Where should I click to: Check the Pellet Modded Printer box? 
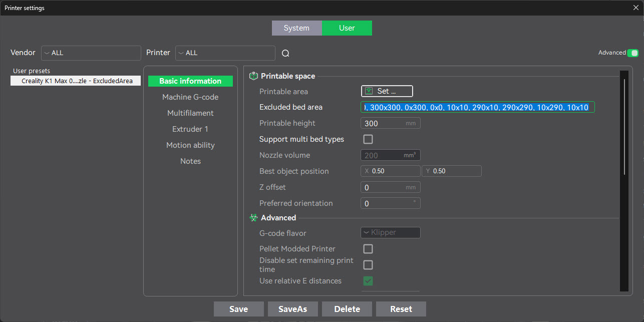coord(368,249)
